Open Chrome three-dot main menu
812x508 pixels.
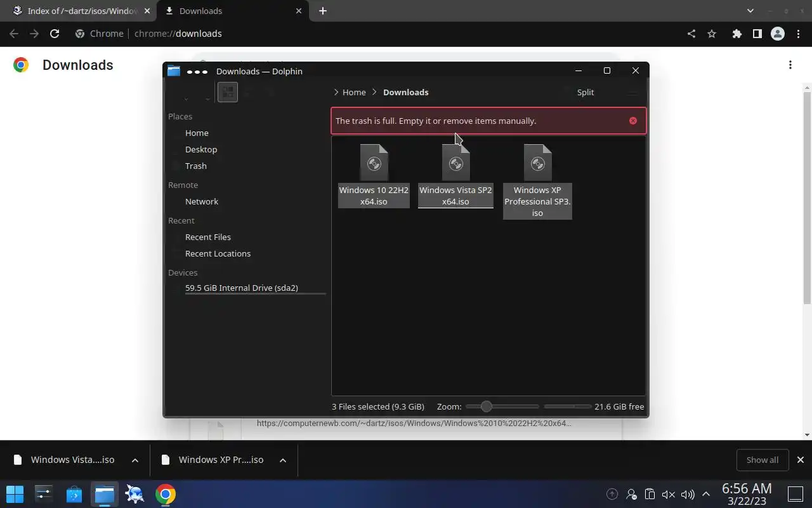(x=798, y=34)
